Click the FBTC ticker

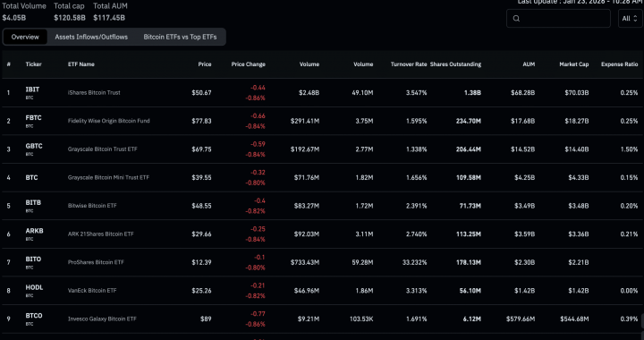tap(33, 117)
